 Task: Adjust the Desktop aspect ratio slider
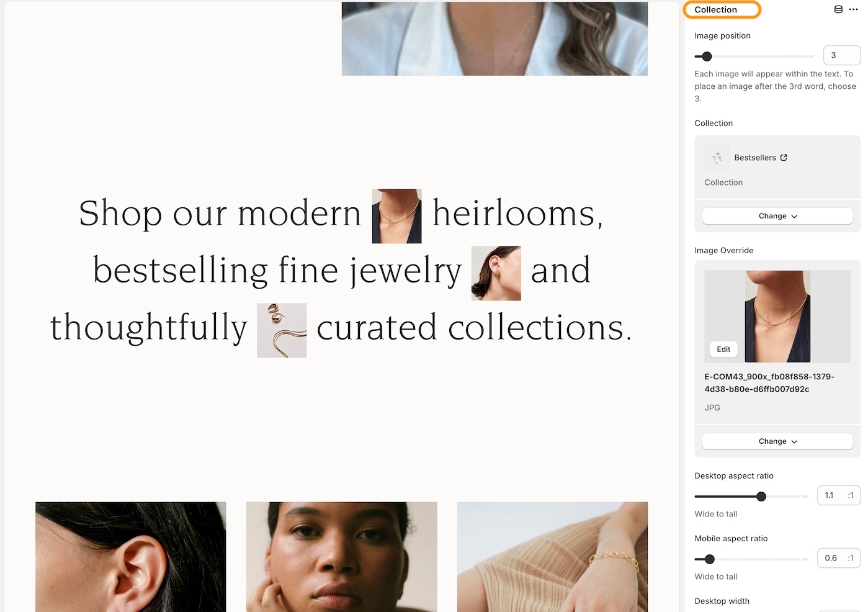point(761,497)
